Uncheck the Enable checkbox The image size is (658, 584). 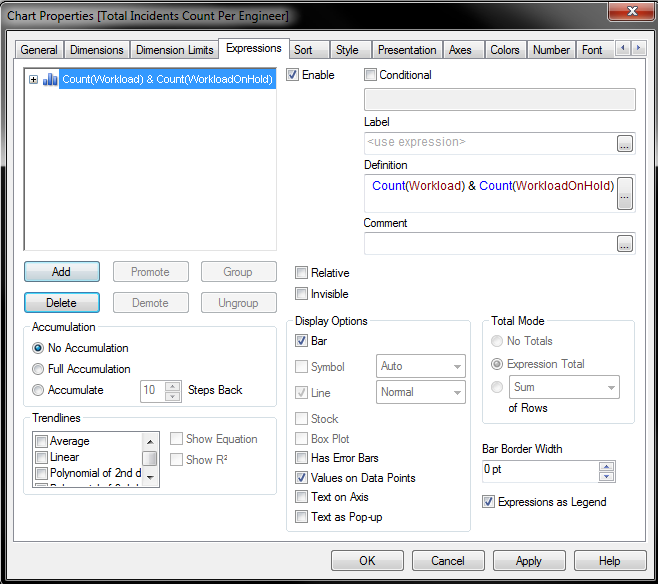tap(292, 75)
